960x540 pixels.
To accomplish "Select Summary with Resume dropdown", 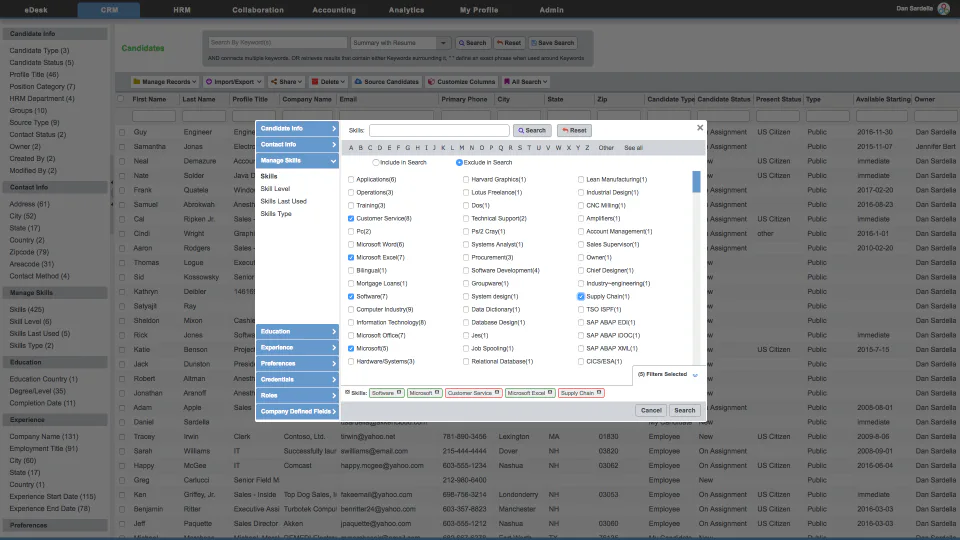I will click(x=400, y=43).
